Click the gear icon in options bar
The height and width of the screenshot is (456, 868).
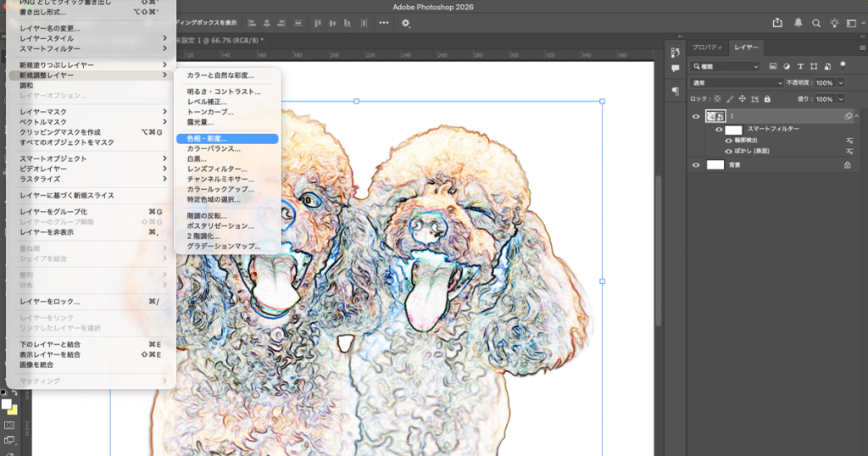point(405,23)
